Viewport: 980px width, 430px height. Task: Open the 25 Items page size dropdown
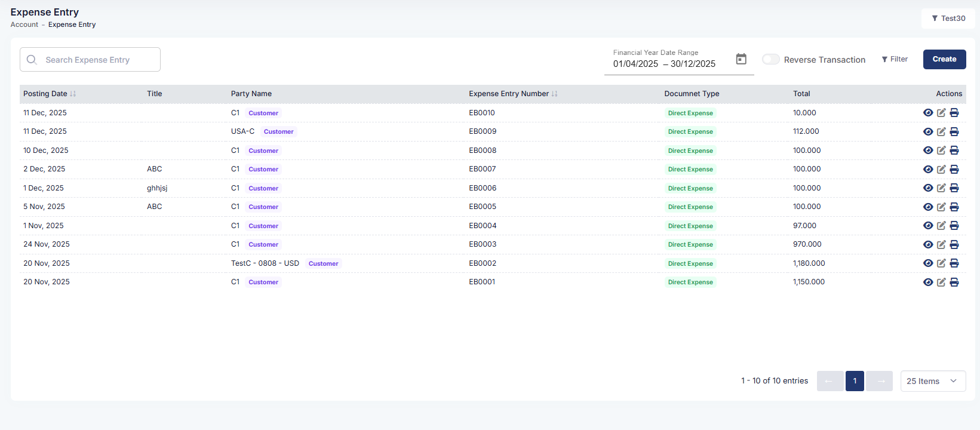click(932, 381)
